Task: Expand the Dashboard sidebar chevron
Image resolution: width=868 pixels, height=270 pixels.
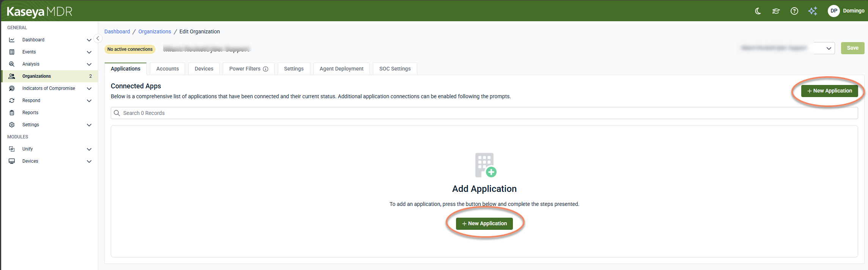Action: pyautogui.click(x=89, y=40)
